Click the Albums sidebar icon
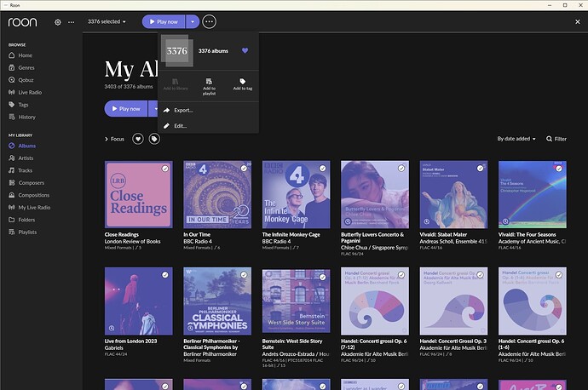The height and width of the screenshot is (390, 588). tap(12, 146)
